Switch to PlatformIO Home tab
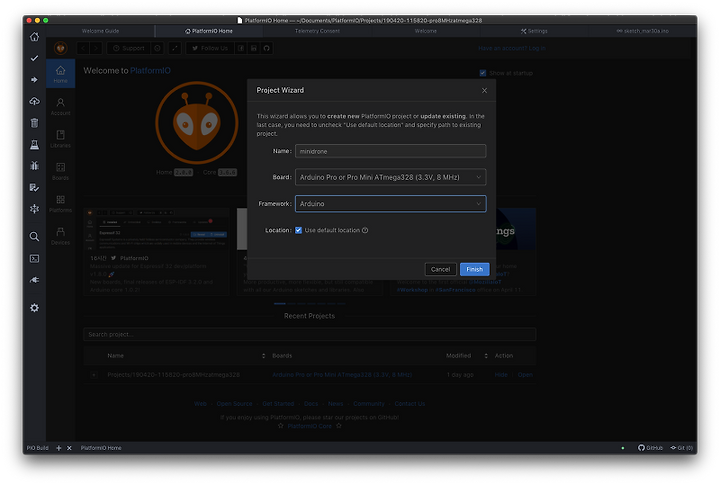The height and width of the screenshot is (485, 720). coord(209,31)
